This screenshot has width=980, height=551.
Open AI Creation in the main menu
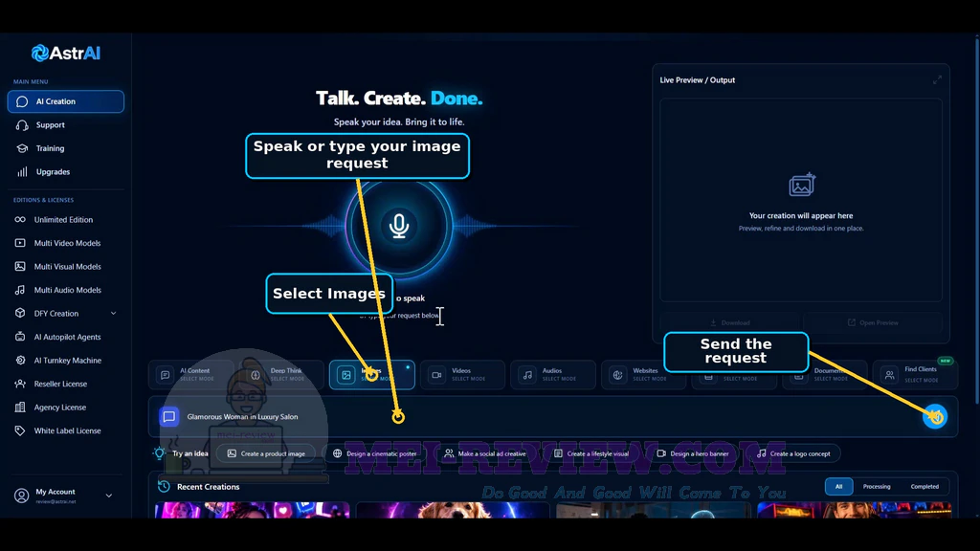tap(66, 101)
